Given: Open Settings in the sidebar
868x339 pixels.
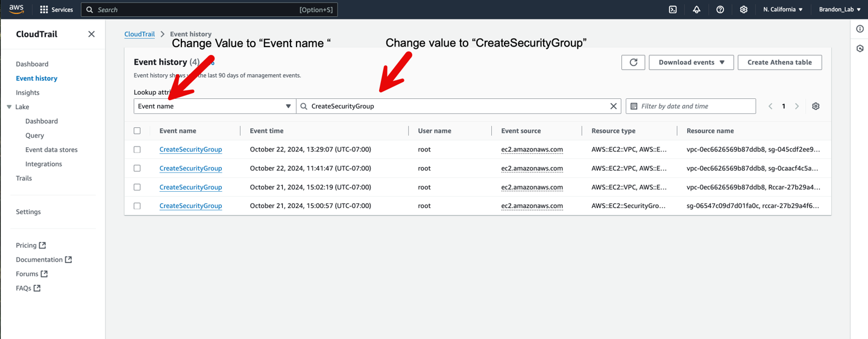Looking at the screenshot, I should pyautogui.click(x=28, y=212).
